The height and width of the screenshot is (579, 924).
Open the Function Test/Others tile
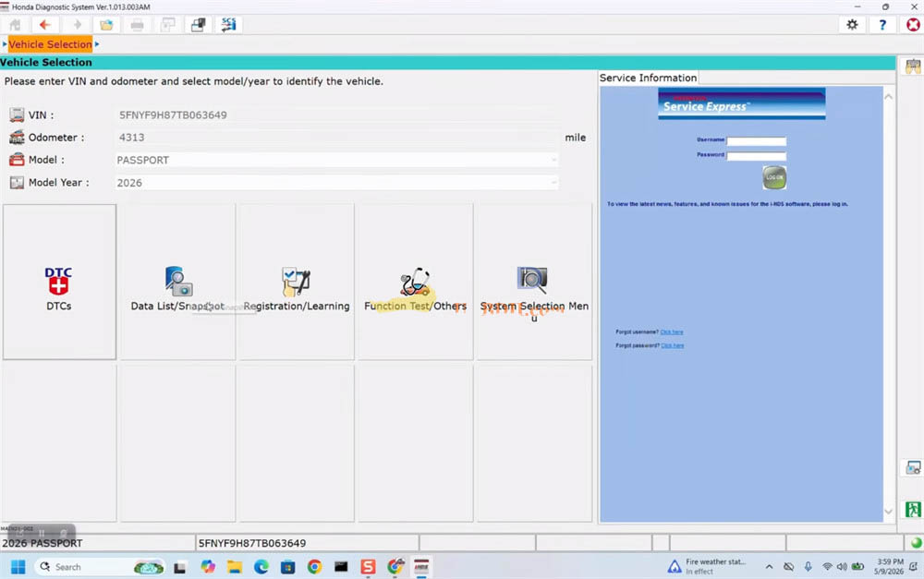(x=416, y=282)
